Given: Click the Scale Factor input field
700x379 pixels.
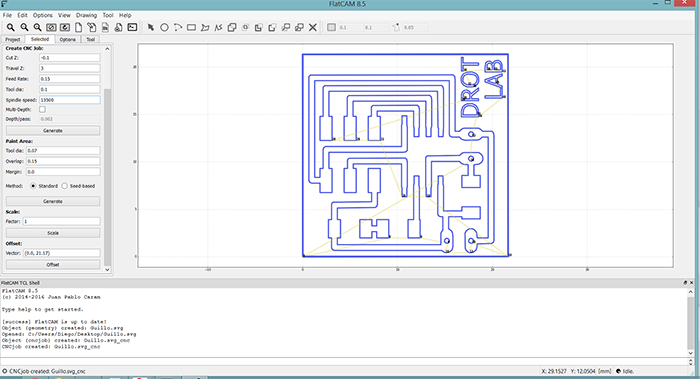Looking at the screenshot, I should (x=62, y=221).
